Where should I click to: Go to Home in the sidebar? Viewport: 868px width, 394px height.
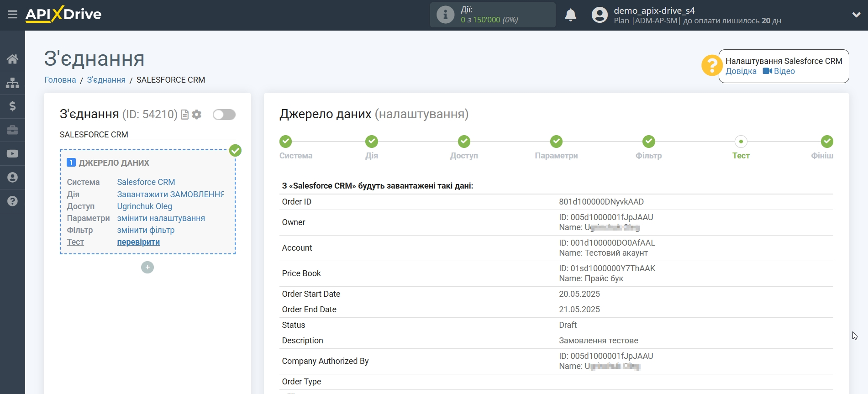pyautogui.click(x=12, y=59)
